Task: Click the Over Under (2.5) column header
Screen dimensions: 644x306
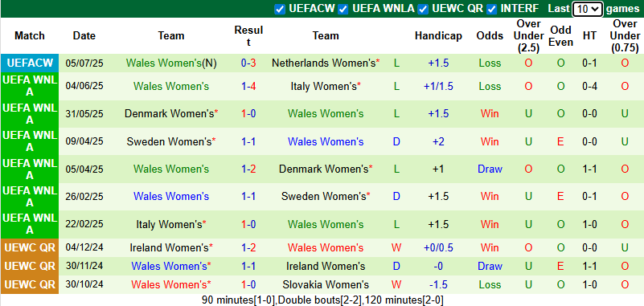Action: [x=528, y=35]
